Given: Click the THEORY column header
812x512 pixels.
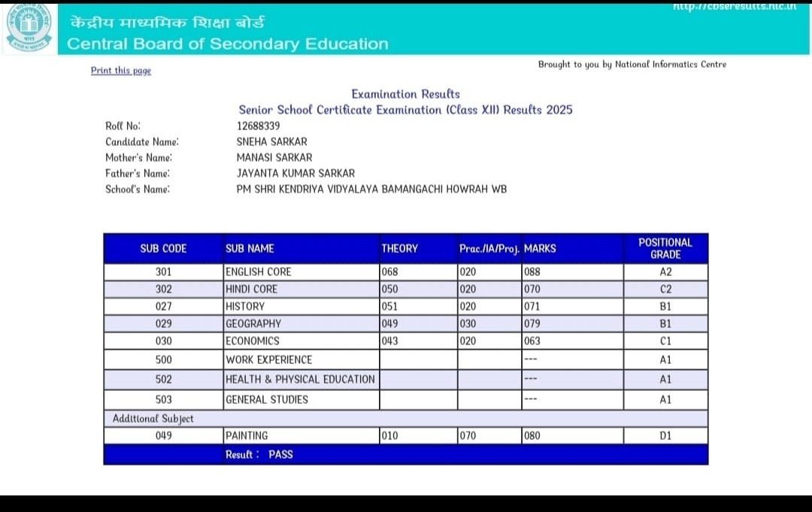Looking at the screenshot, I should 399,248.
